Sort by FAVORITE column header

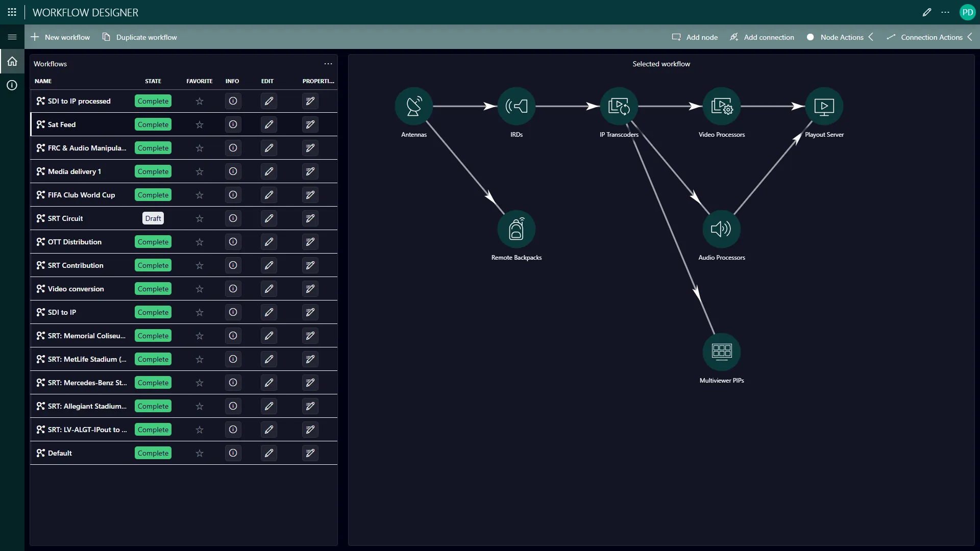point(200,81)
